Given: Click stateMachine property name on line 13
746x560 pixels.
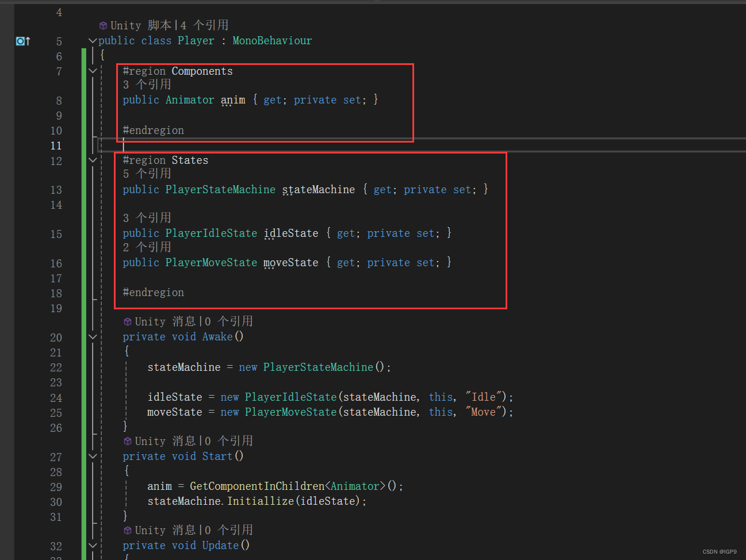Looking at the screenshot, I should click(319, 190).
